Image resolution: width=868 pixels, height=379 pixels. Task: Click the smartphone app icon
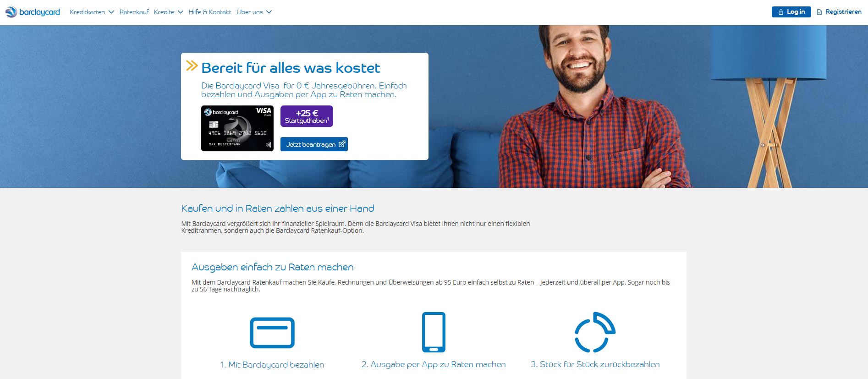pyautogui.click(x=434, y=332)
